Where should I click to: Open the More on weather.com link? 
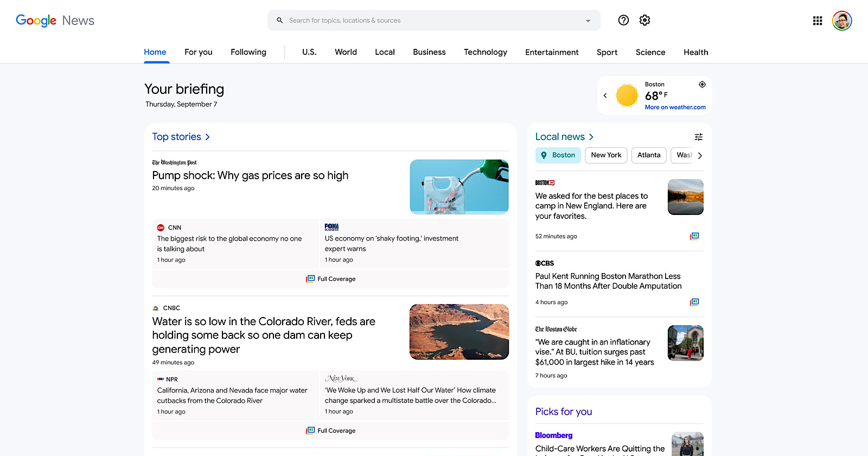(x=675, y=107)
